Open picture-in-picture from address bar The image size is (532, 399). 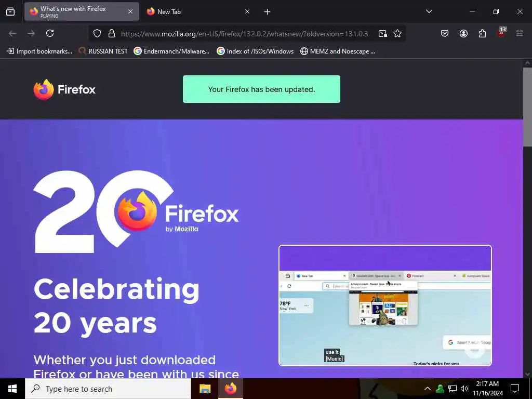pyautogui.click(x=383, y=34)
